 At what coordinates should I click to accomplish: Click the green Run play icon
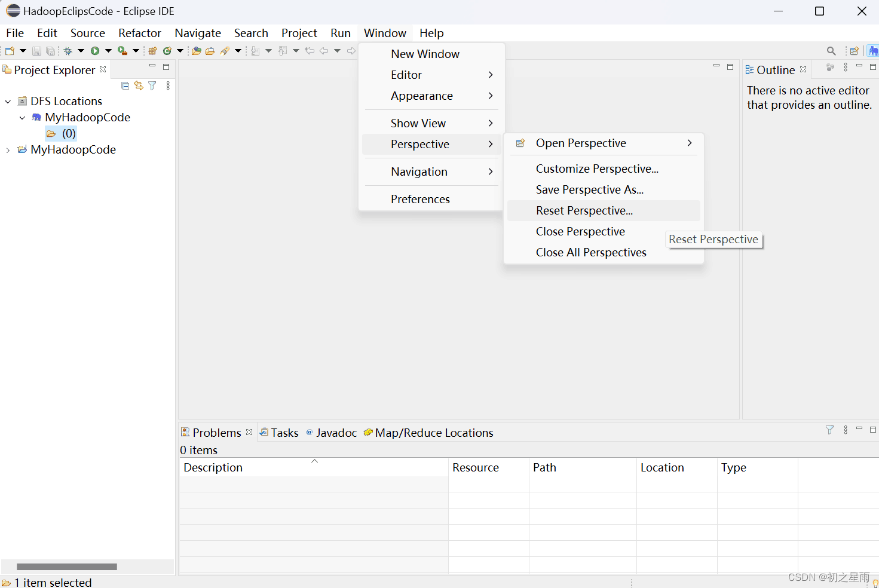(94, 51)
